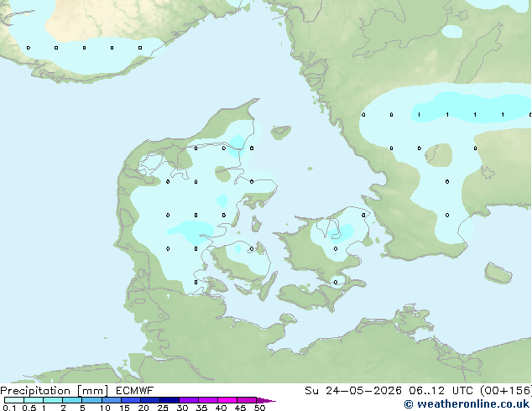Click the '[mm]' unit label
Viewport: 532px width, 411px height.
tap(92, 391)
